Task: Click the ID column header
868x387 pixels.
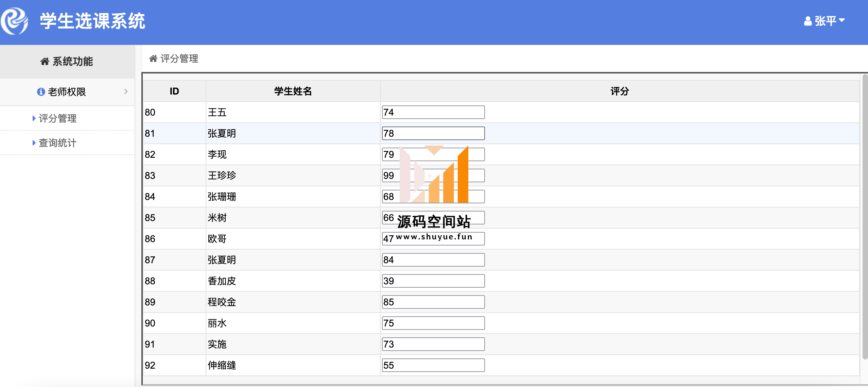Action: point(174,91)
